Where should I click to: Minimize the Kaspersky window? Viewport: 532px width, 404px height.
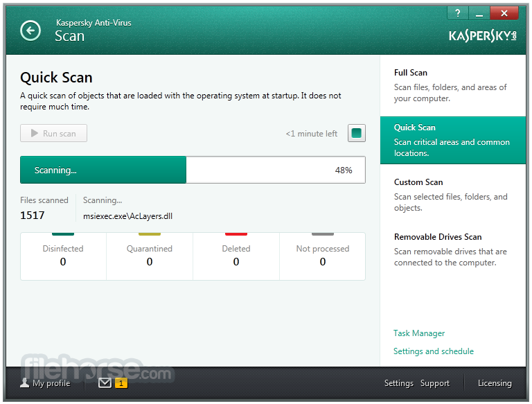[479, 14]
